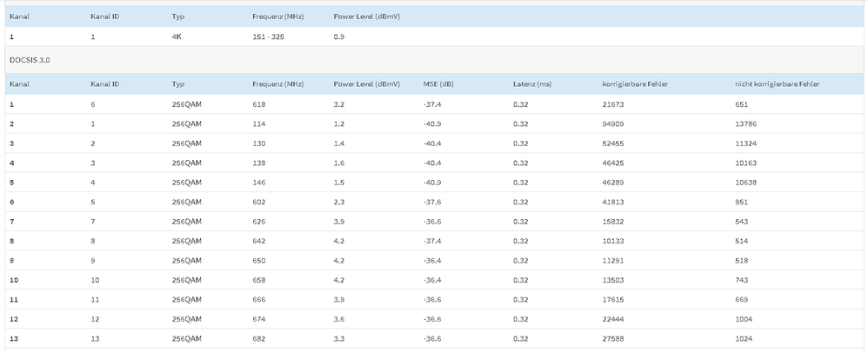Click the power level 2.3 cell
The height and width of the screenshot is (353, 868).
(339, 202)
